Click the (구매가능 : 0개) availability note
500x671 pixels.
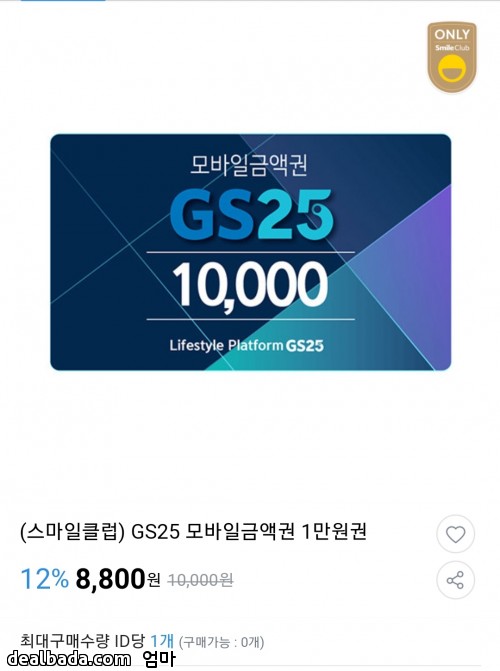pyautogui.click(x=221, y=642)
